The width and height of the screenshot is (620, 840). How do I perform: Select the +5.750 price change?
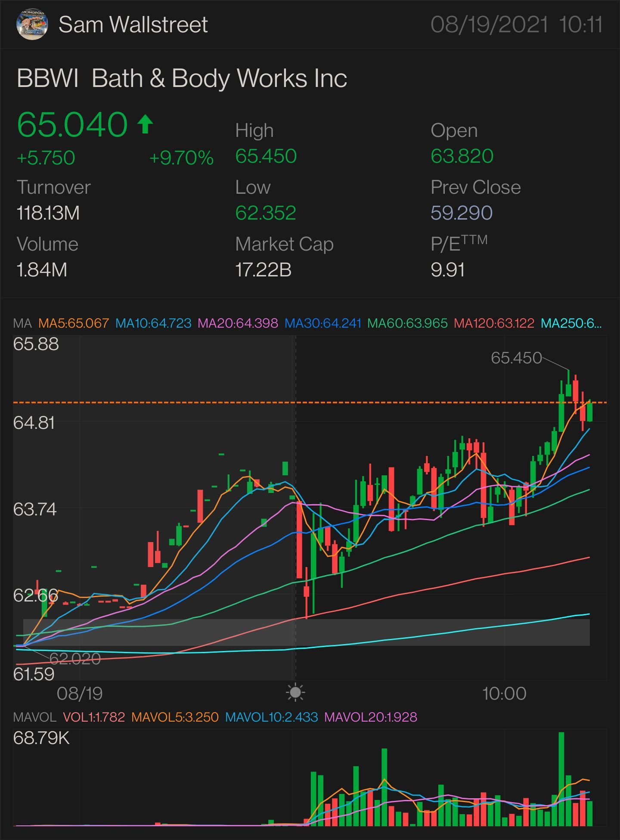(x=46, y=158)
